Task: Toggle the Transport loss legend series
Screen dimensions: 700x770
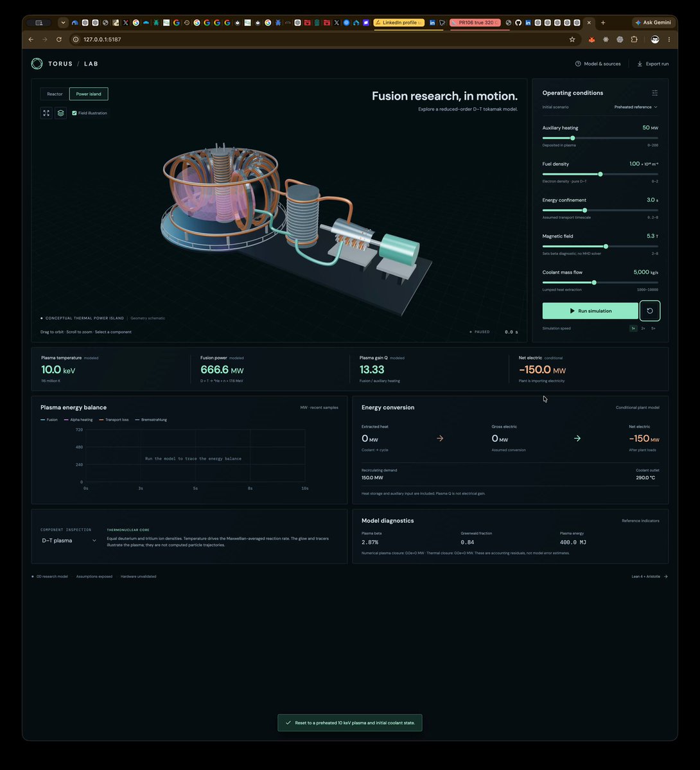Action: coord(114,420)
